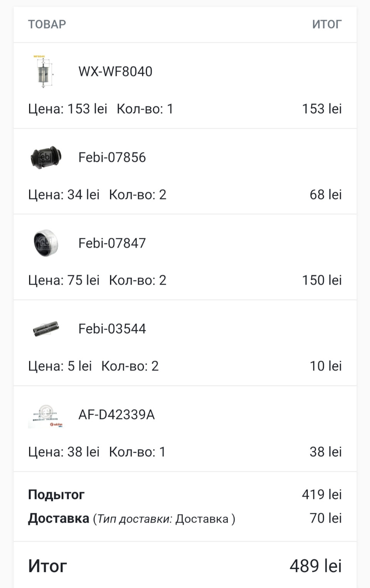Screen dimensions: 370x588
Task: Open the AF-D42339A product link
Action: (x=116, y=415)
